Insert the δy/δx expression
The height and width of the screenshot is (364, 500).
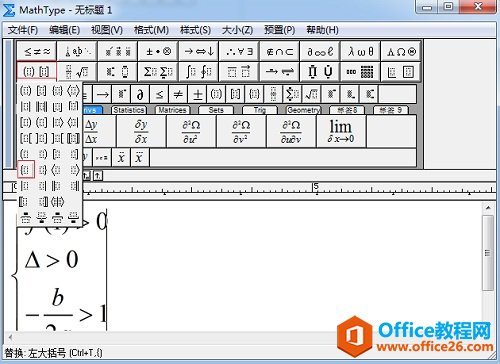pyautogui.click(x=141, y=131)
